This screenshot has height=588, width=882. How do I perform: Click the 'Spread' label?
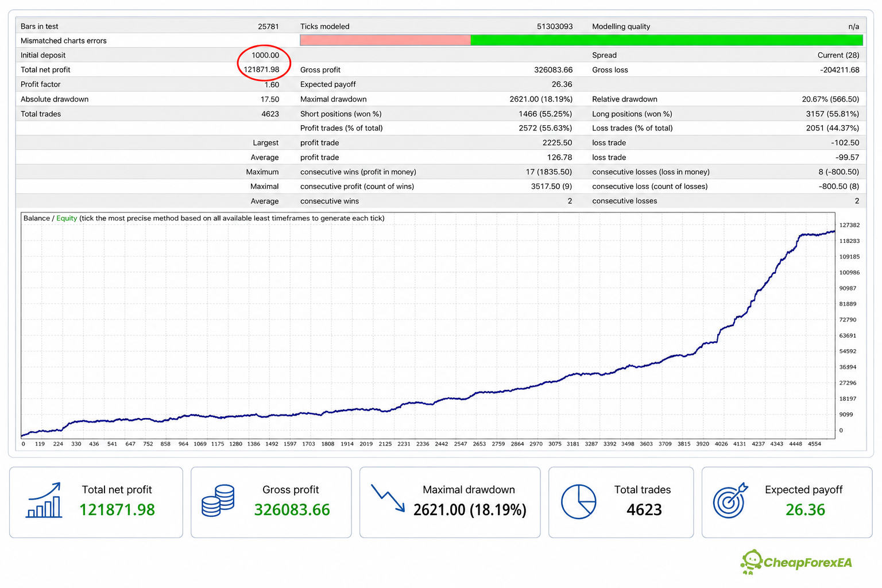click(x=605, y=55)
